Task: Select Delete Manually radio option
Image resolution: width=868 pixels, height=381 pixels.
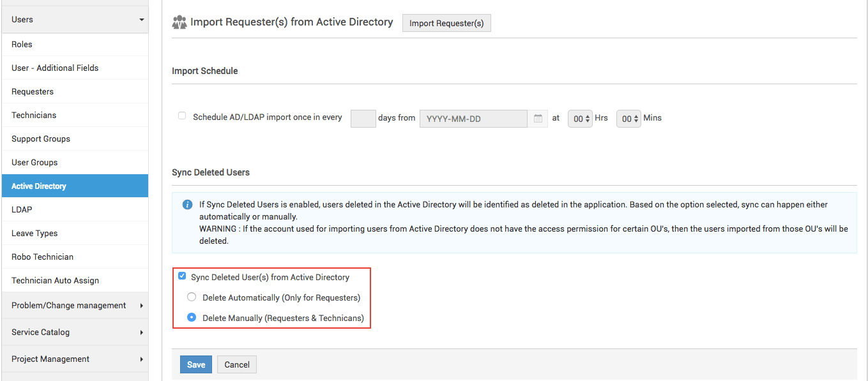Action: click(x=192, y=317)
